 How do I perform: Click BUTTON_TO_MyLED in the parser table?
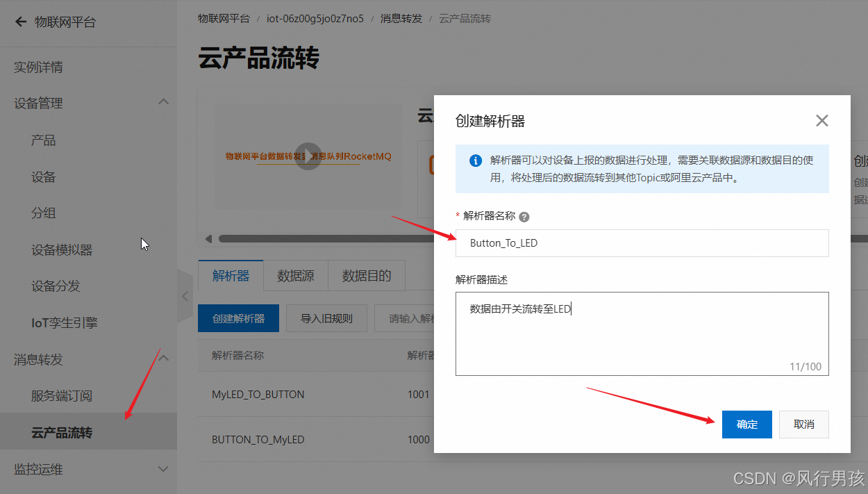tap(258, 439)
